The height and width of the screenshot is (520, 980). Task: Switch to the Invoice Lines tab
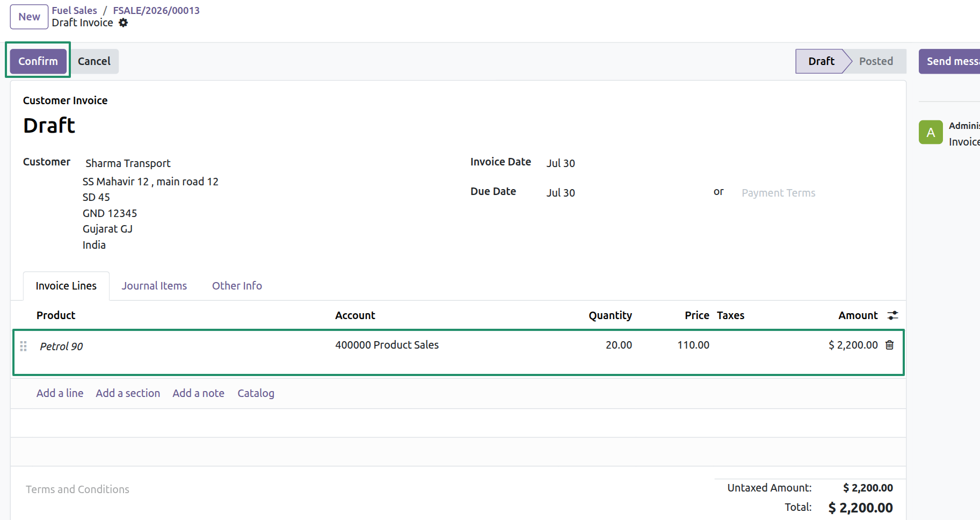coord(66,286)
